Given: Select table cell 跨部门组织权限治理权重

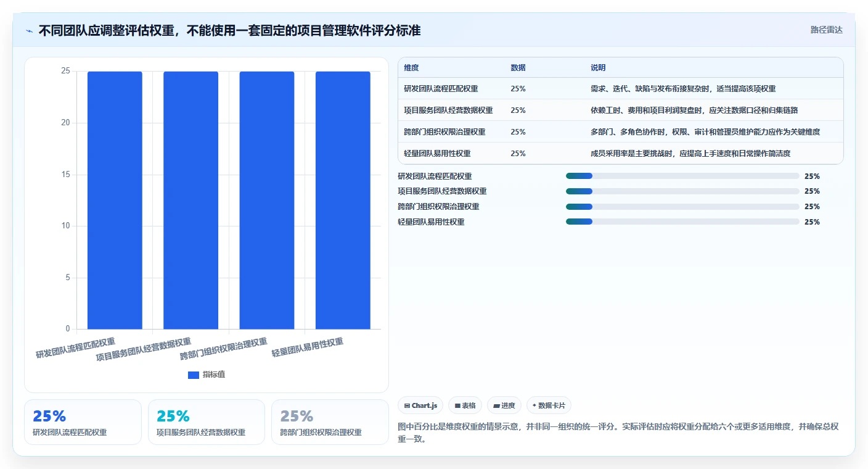Looking at the screenshot, I should [444, 132].
